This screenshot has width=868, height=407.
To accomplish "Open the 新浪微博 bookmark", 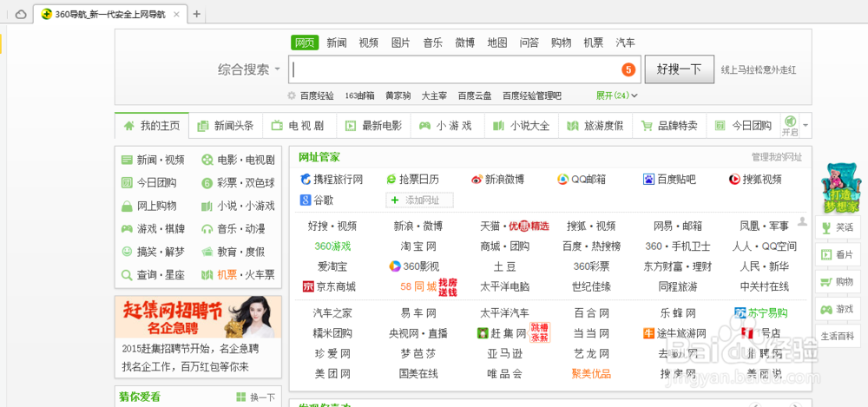I will click(497, 180).
